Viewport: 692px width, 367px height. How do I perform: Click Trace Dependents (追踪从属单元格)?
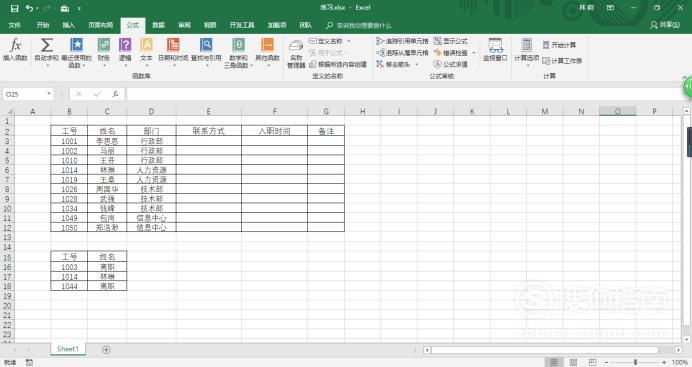pyautogui.click(x=402, y=52)
